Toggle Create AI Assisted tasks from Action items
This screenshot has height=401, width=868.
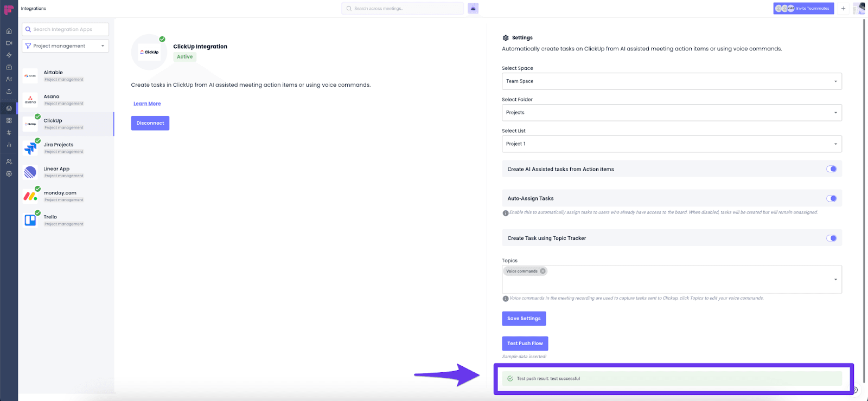click(x=831, y=169)
